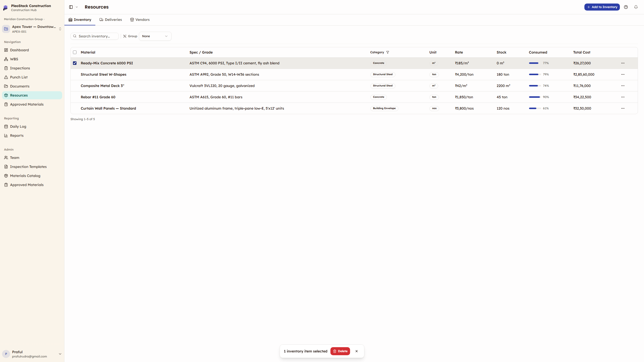
Task: Click the P user avatar
Action: click(6, 354)
